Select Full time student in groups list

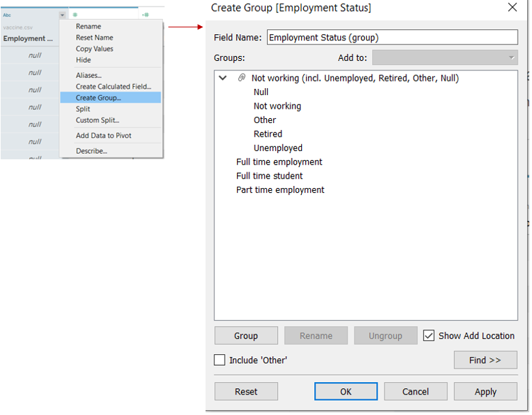tap(270, 176)
